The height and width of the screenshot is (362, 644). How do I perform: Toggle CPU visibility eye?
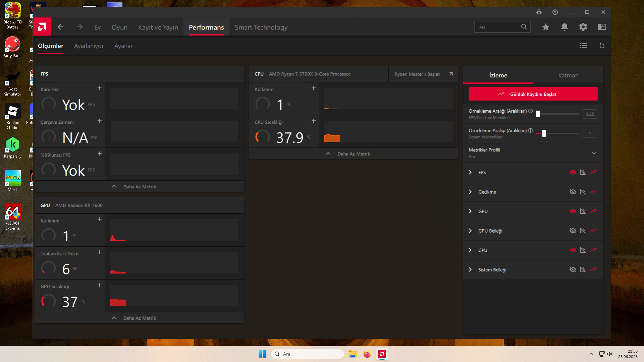[x=573, y=250]
